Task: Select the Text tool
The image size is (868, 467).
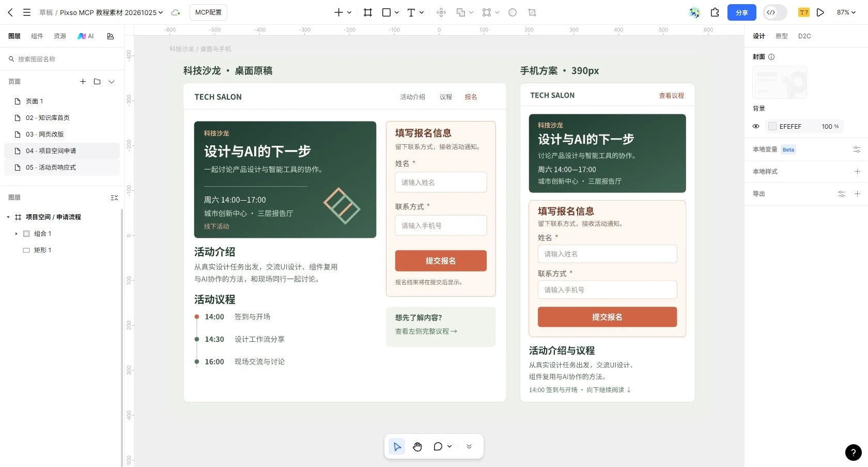Action: point(411,12)
